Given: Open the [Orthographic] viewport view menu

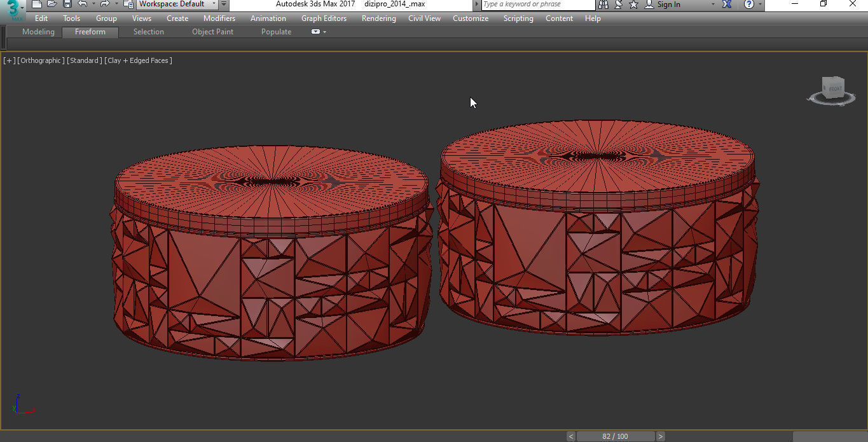Looking at the screenshot, I should click(x=41, y=60).
